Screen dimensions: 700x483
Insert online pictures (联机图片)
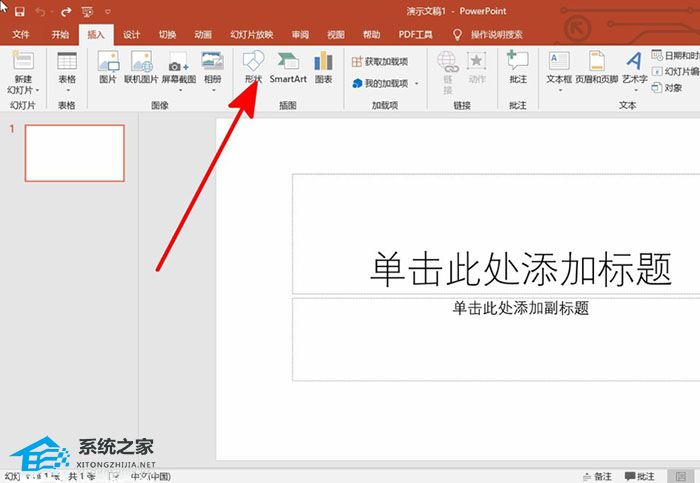coord(141,67)
